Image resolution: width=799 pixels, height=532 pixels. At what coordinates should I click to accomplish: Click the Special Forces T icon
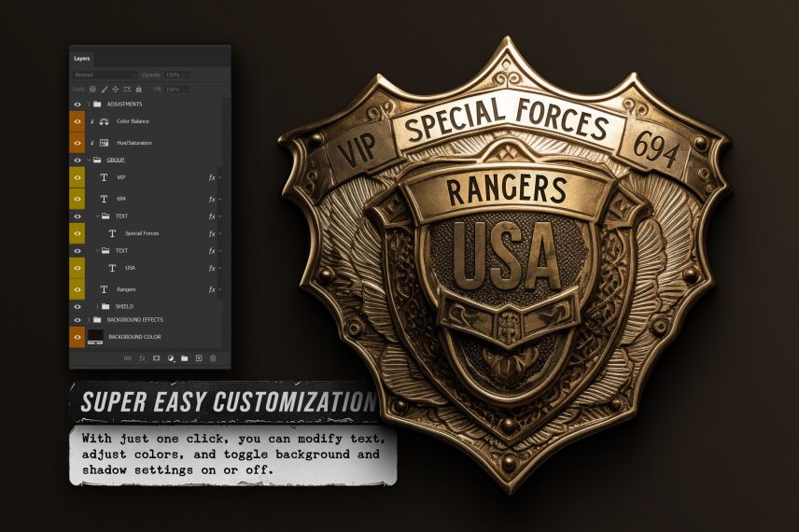tap(113, 233)
